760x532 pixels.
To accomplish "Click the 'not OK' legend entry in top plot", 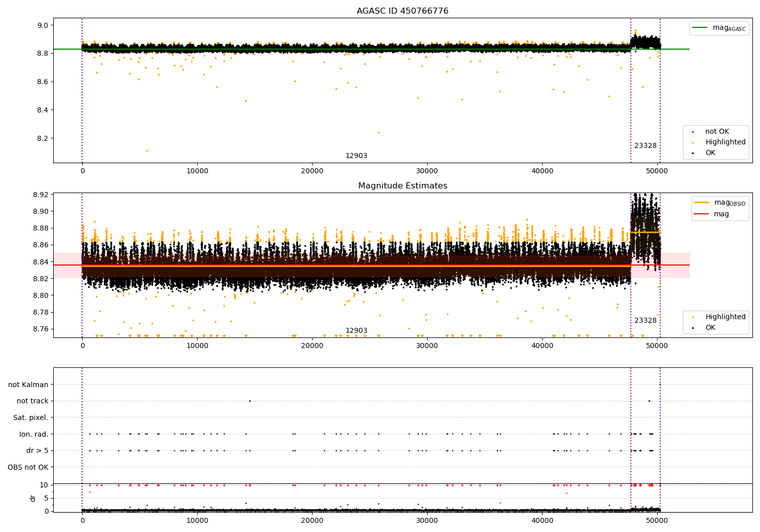I will click(x=717, y=132).
